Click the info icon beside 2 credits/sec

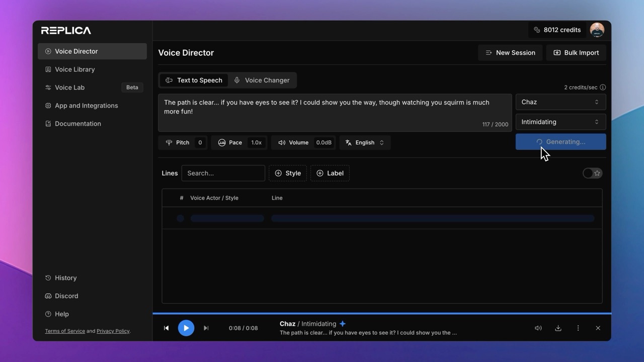(602, 87)
